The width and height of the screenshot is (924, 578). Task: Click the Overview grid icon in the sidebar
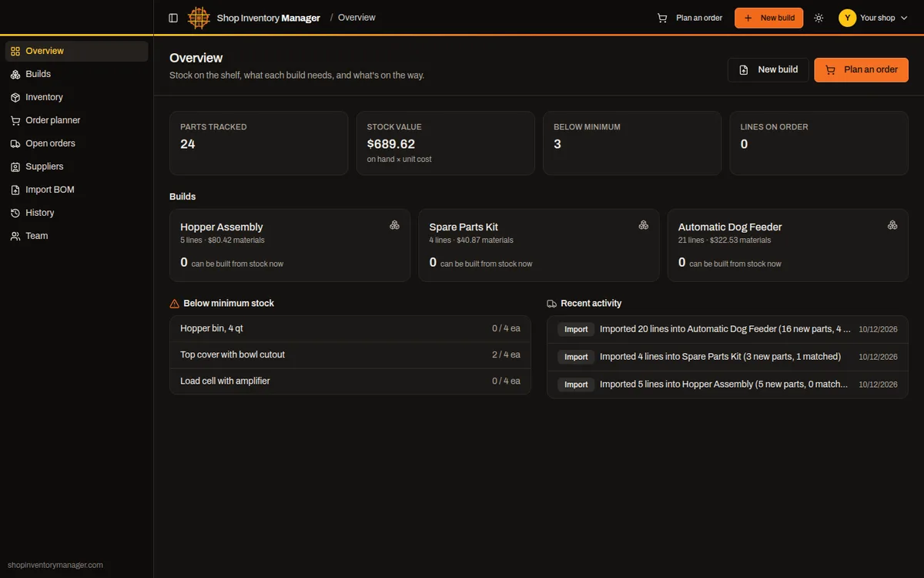click(x=15, y=51)
